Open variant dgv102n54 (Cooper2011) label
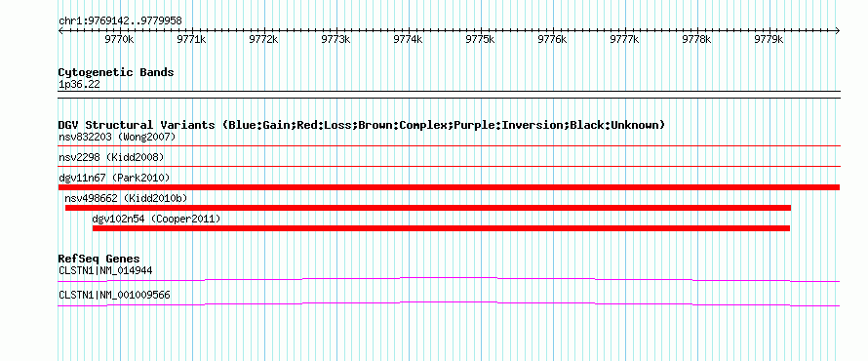Viewport: 868px width, 361px height. pos(156,220)
